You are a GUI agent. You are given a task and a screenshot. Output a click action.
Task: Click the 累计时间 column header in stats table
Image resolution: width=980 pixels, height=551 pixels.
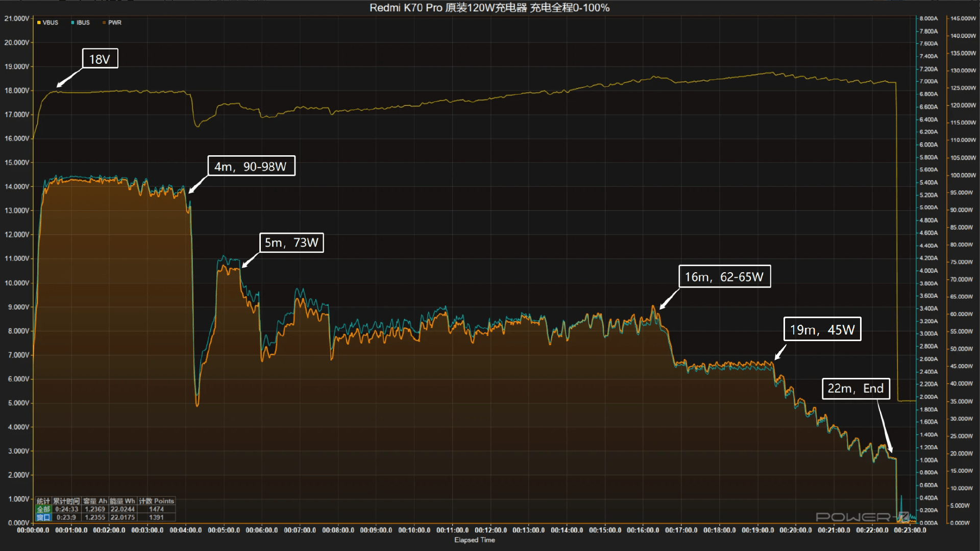pyautogui.click(x=66, y=501)
